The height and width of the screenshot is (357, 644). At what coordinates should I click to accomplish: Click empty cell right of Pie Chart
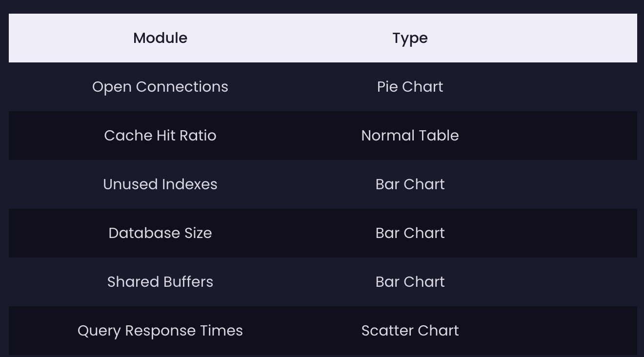point(573,87)
